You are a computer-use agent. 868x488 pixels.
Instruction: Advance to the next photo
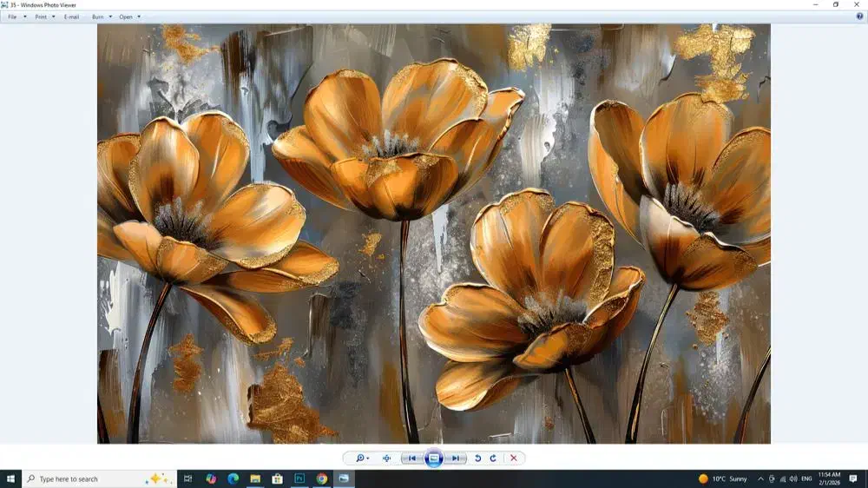coord(456,458)
